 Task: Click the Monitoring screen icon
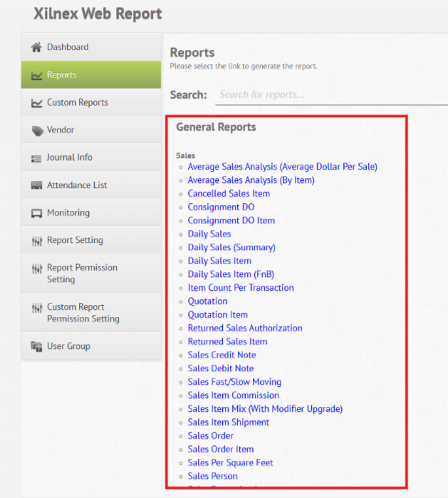(36, 213)
